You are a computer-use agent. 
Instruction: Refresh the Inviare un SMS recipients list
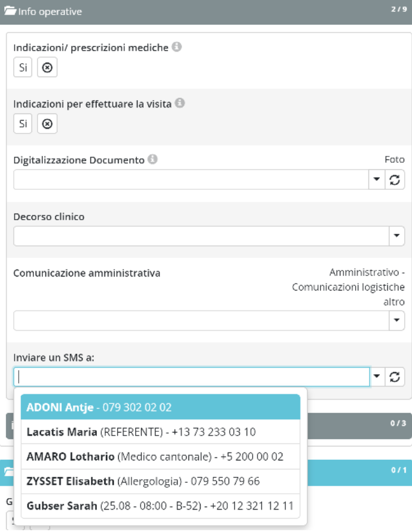point(395,377)
